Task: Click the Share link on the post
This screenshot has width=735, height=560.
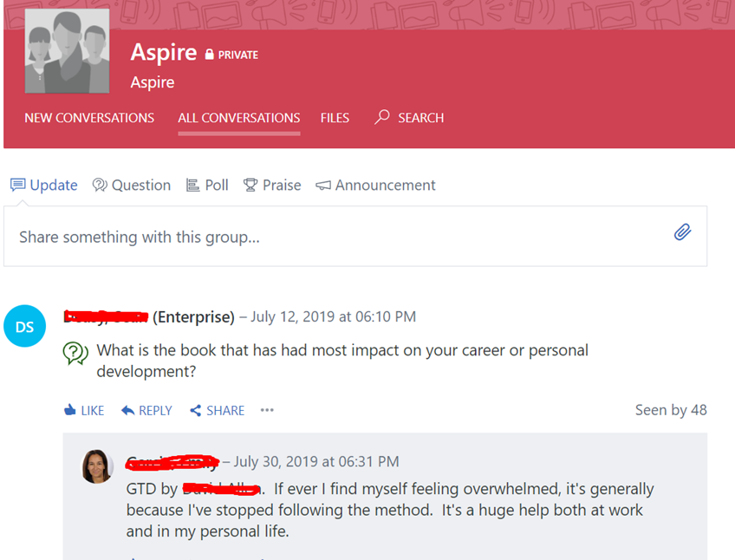Action: pos(216,410)
